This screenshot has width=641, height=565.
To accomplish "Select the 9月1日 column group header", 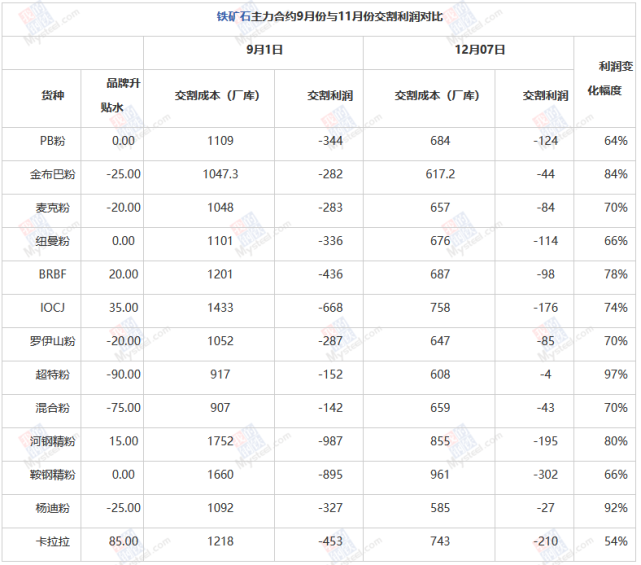I will [x=264, y=50].
